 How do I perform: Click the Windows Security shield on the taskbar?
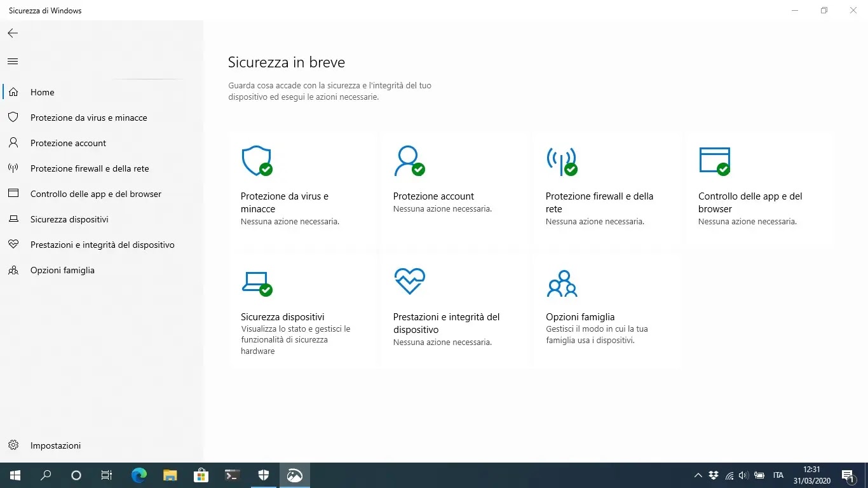(264, 475)
